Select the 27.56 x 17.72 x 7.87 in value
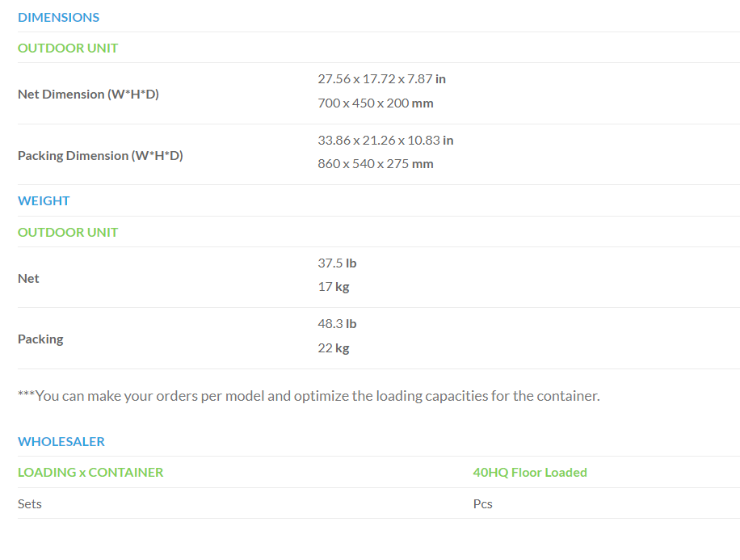Screen dimensions: 740x560 381,79
